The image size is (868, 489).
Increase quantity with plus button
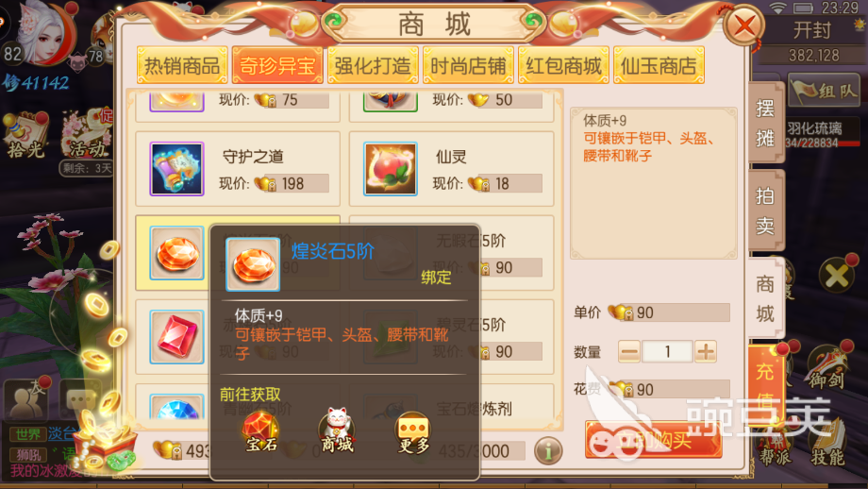pos(706,351)
